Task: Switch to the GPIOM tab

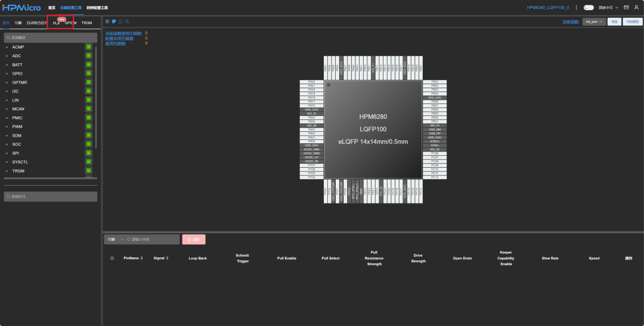Action: 70,23
